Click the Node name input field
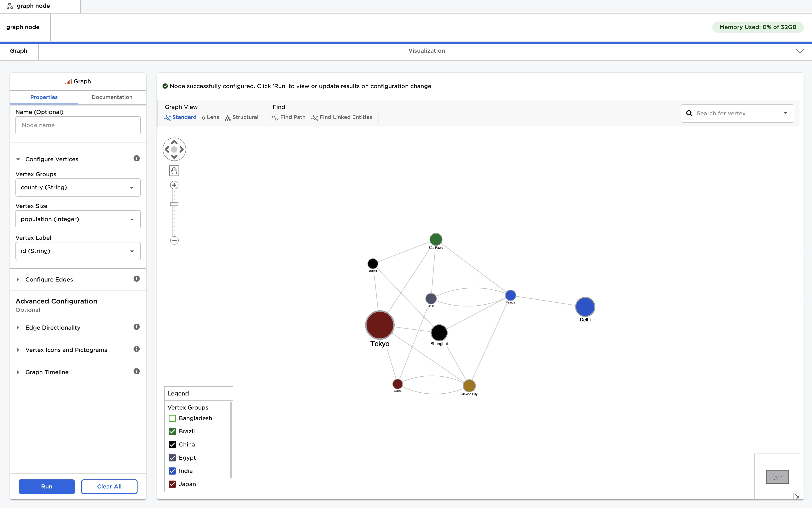 [x=78, y=125]
